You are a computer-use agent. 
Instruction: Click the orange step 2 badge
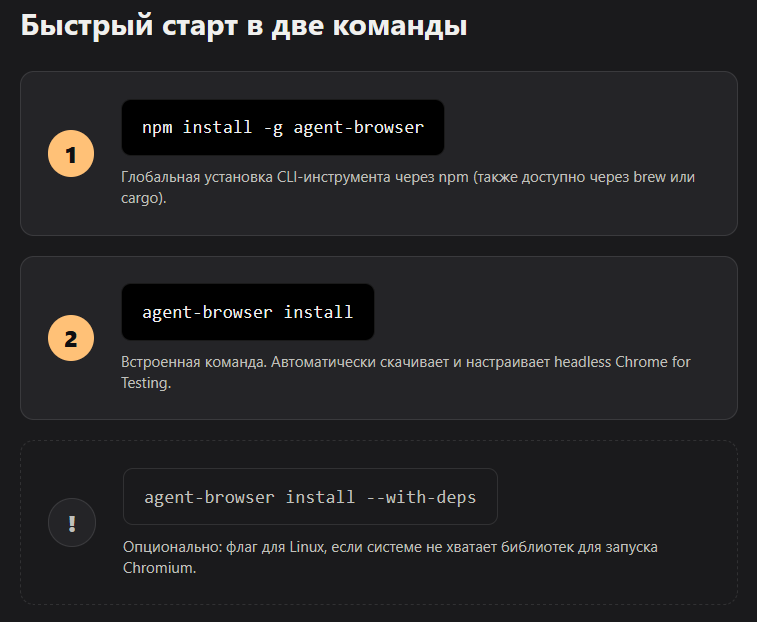[71, 339]
